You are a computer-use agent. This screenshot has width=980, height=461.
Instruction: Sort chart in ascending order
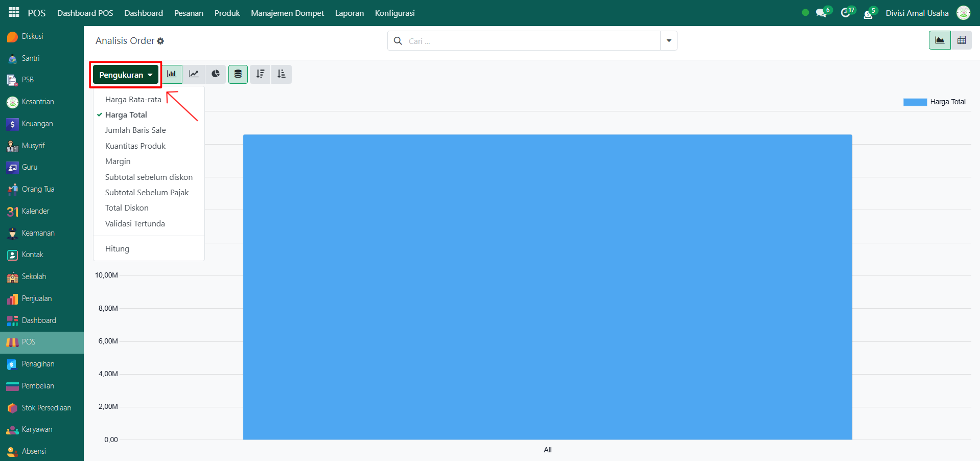pyautogui.click(x=282, y=74)
